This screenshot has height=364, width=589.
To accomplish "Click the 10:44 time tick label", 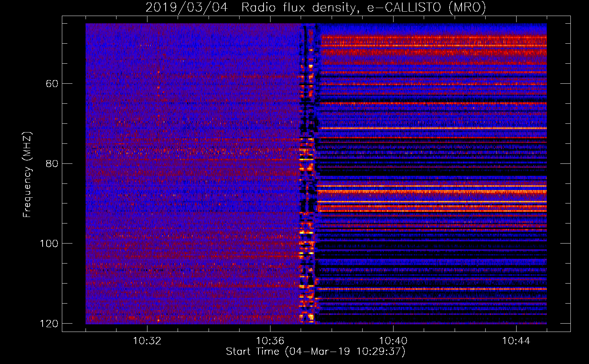I will 516,341.
